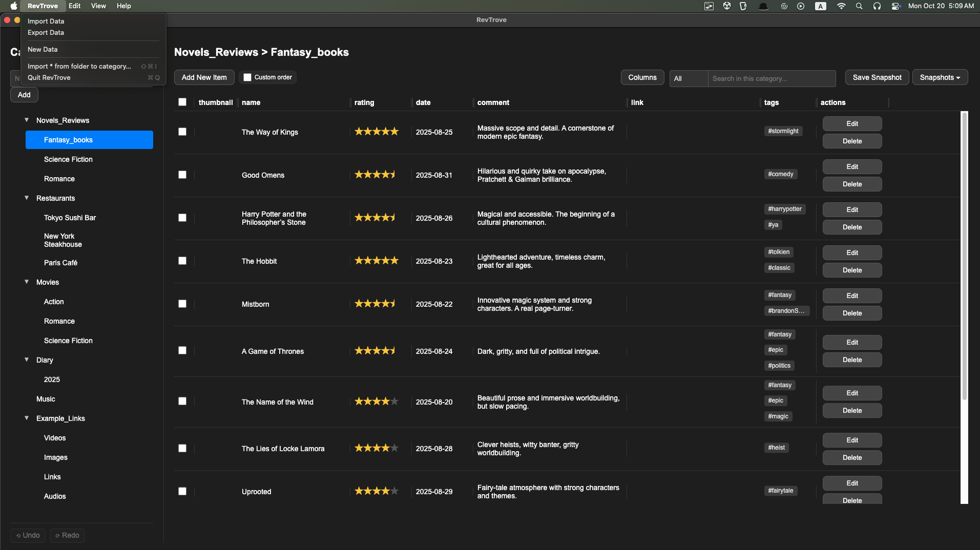Screen dimensions: 980x550
Task: Click the search in this category field
Action: click(x=771, y=78)
